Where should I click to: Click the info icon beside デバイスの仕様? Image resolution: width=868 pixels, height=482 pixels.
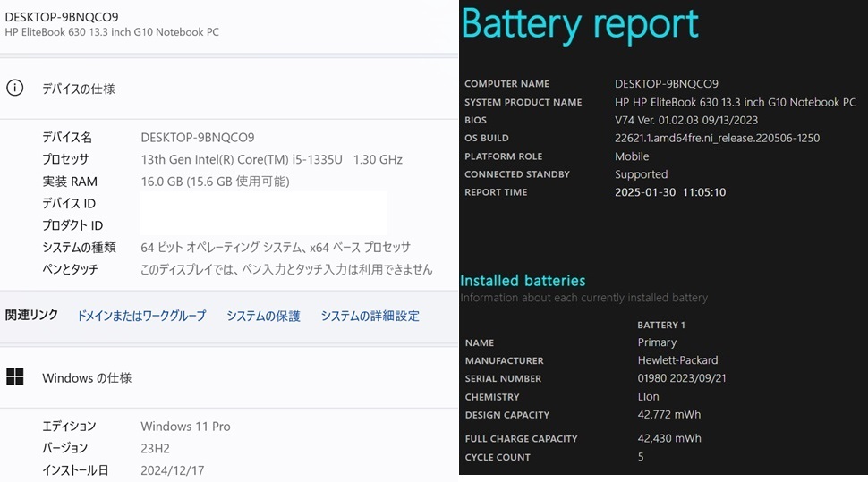point(15,88)
